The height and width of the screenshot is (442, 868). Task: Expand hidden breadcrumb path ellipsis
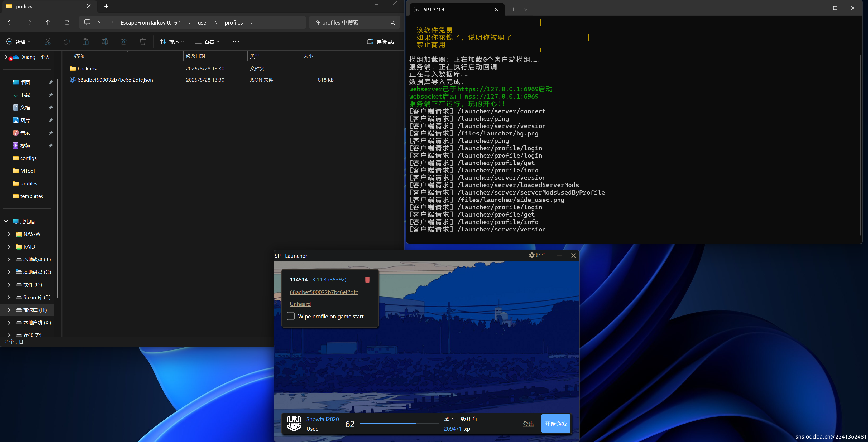pyautogui.click(x=111, y=22)
